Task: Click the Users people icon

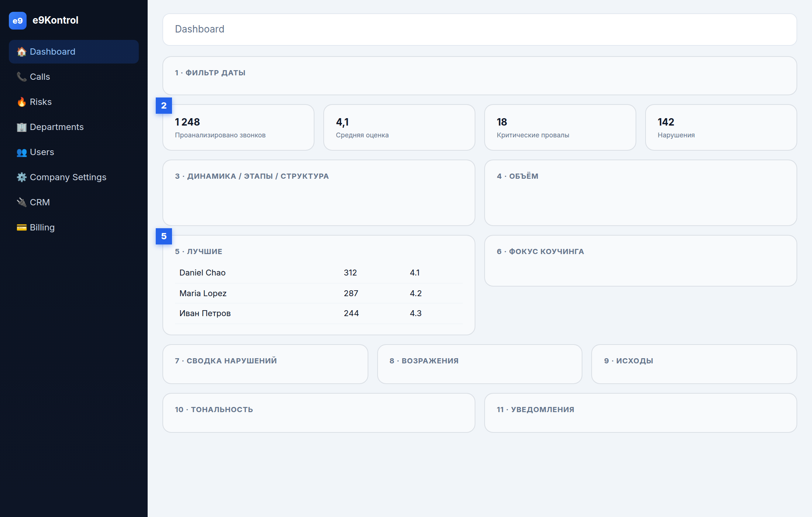Action: click(x=22, y=152)
